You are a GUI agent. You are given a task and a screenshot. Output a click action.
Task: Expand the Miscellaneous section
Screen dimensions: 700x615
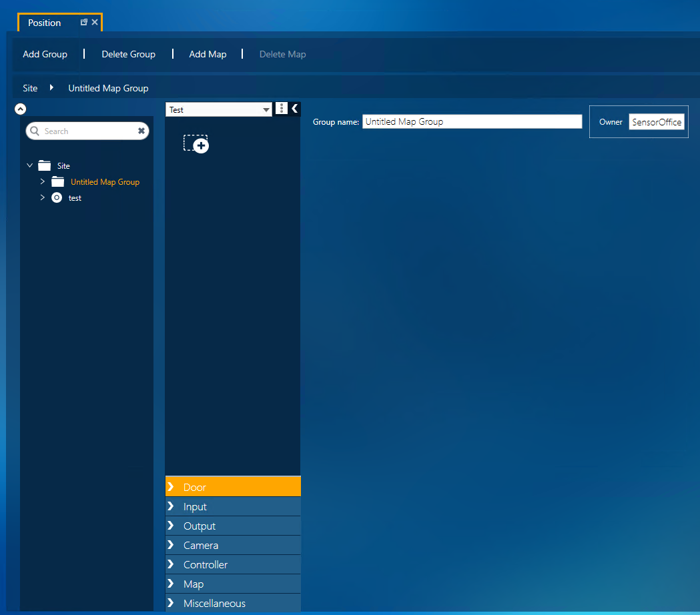click(x=233, y=603)
